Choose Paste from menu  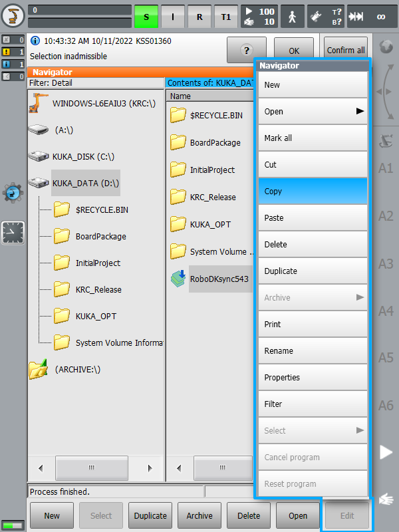[313, 218]
